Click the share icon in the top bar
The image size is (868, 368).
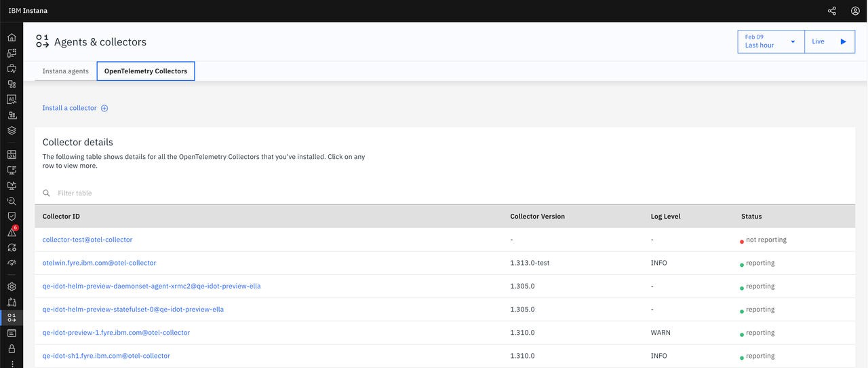832,11
